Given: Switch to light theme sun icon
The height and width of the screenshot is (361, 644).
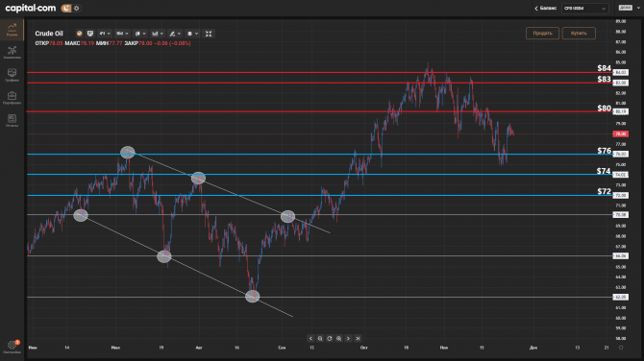Looking at the screenshot, I should (x=77, y=9).
